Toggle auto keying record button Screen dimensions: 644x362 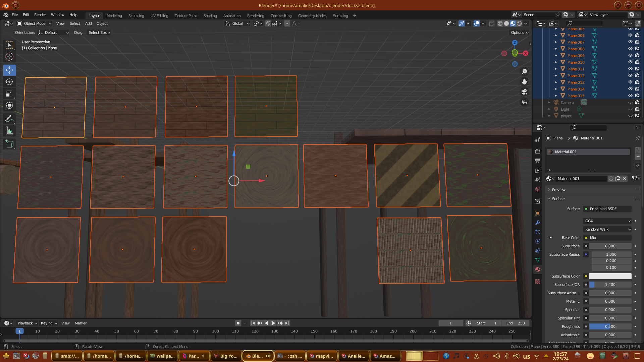coord(238,323)
